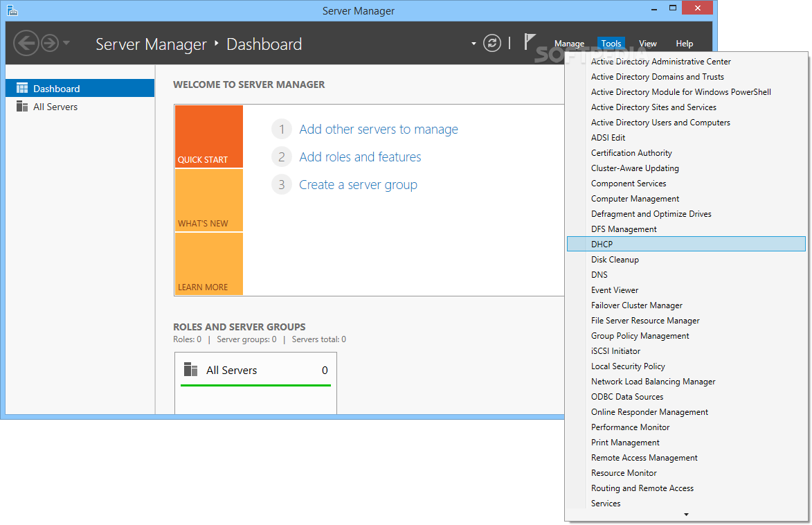This screenshot has width=812, height=525.
Task: Open File Server Resource Manager
Action: pos(686,320)
